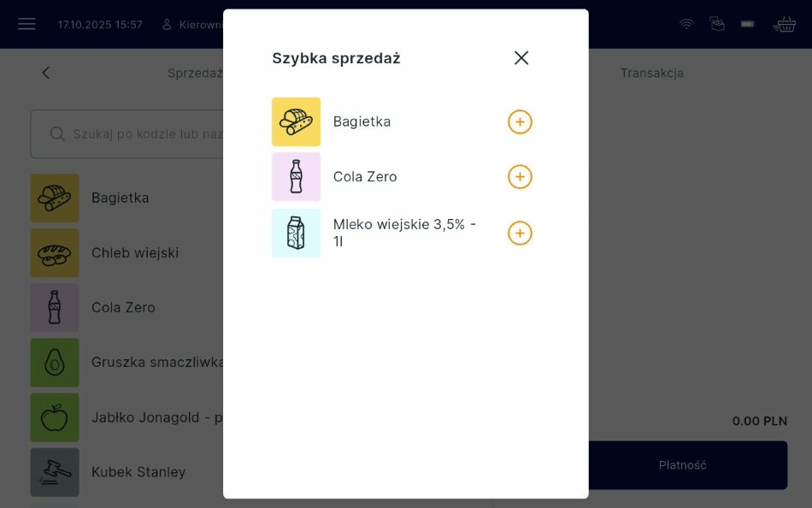Open the hamburger menu
The image size is (812, 508).
tap(26, 24)
